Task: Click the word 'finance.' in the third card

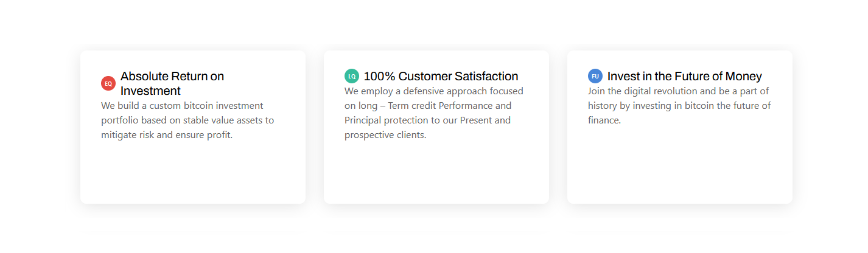Action: coord(604,120)
